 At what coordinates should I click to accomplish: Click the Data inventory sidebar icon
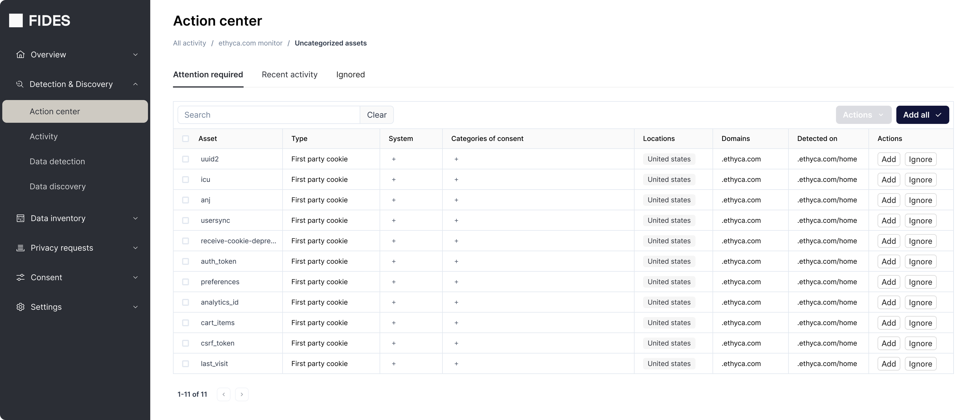[20, 218]
